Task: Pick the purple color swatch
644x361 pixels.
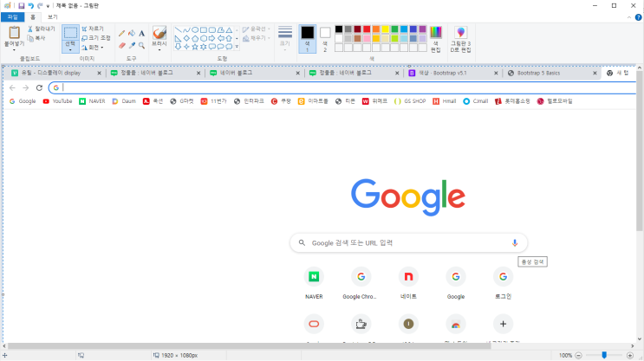Action: [423, 29]
